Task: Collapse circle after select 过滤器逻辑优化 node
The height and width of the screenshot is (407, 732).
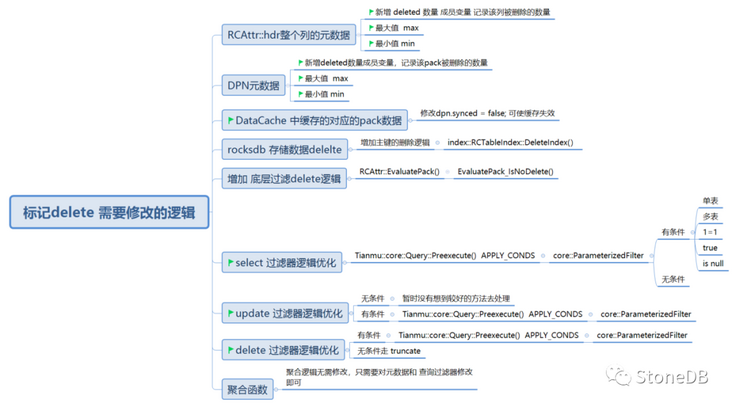Action: [x=345, y=263]
